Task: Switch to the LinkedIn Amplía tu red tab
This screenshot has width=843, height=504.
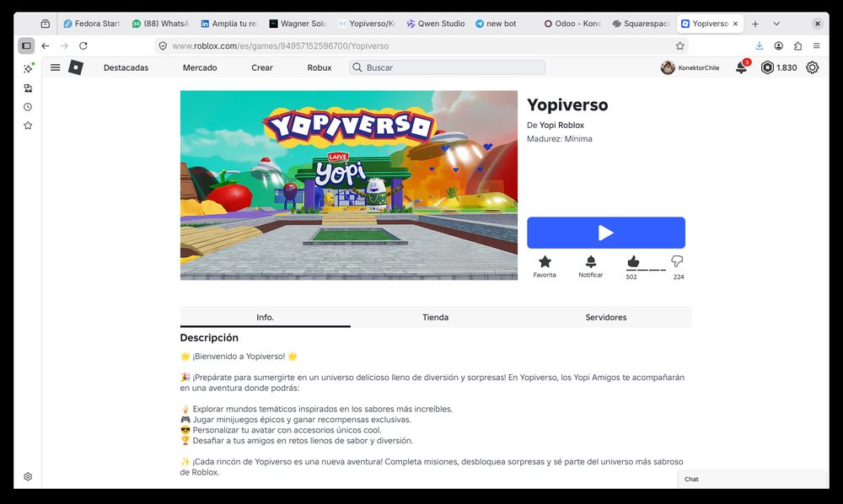Action: coord(229,24)
